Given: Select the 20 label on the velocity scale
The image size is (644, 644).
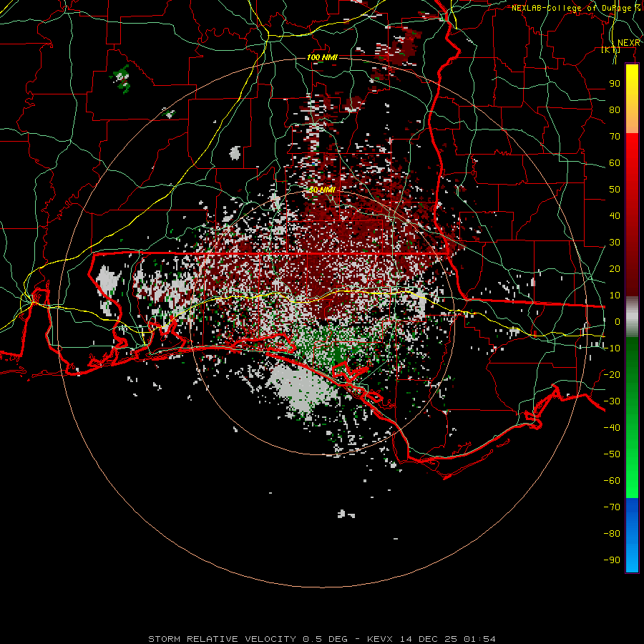Looking at the screenshot, I should click(615, 269).
